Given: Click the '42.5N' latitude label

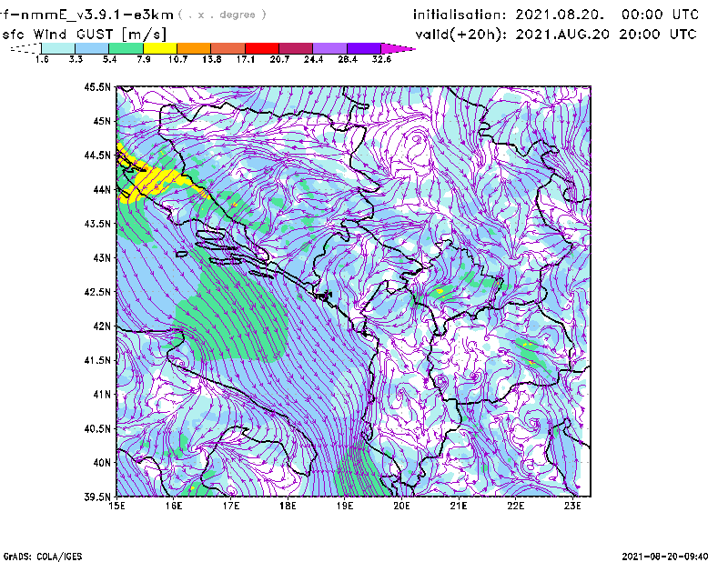Looking at the screenshot, I should [97, 292].
